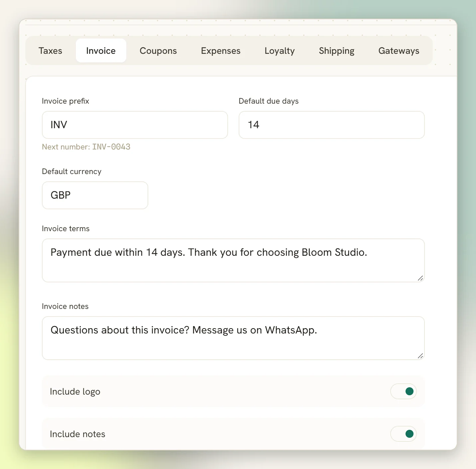476x469 pixels.
Task: Click the 'Include logo' label text
Action: 75,392
